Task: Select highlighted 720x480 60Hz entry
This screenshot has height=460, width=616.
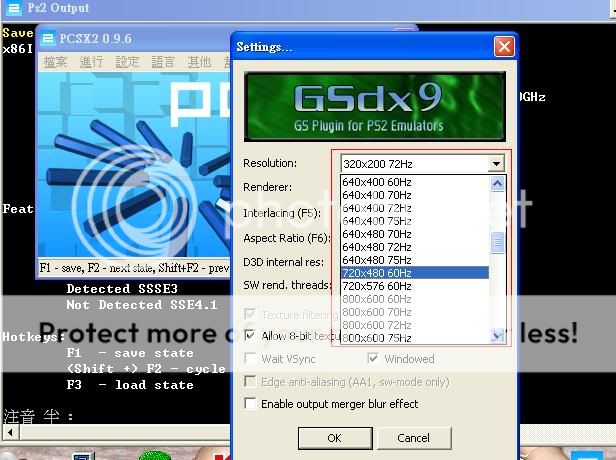Action: pyautogui.click(x=415, y=273)
